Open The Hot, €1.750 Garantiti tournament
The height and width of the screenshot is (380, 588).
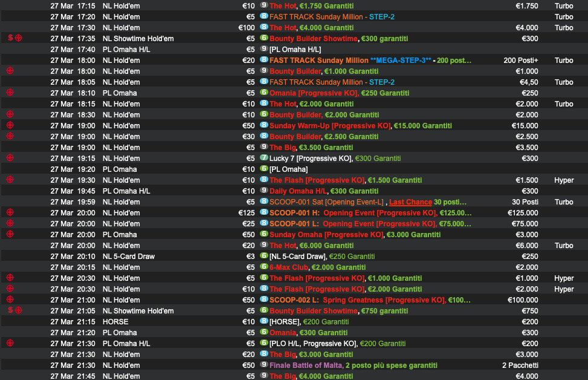311,6
